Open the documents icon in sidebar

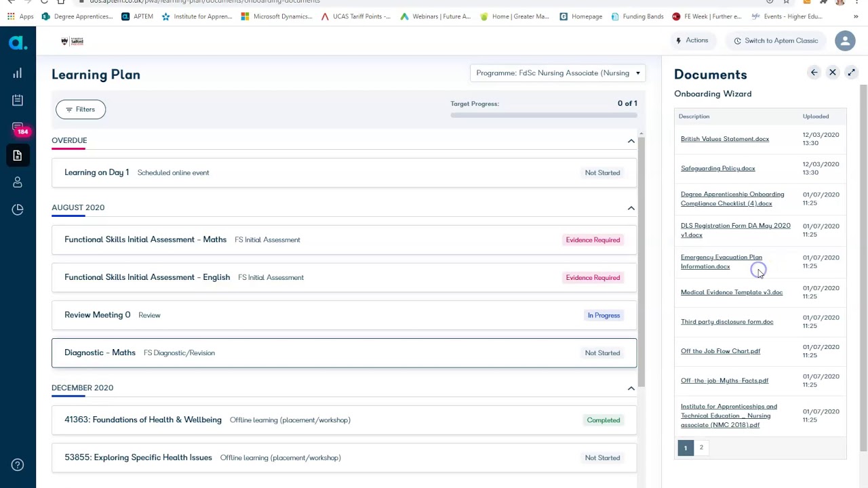click(18, 156)
